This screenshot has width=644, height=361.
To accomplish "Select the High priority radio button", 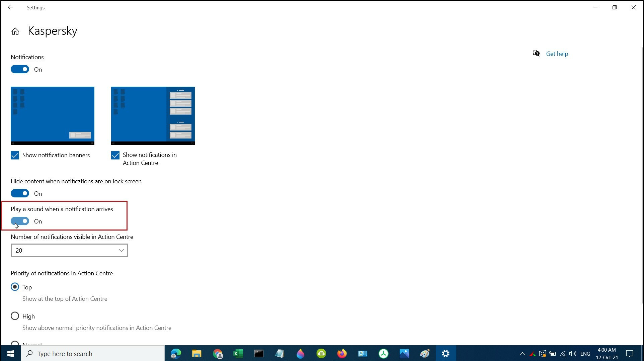I will pyautogui.click(x=15, y=316).
